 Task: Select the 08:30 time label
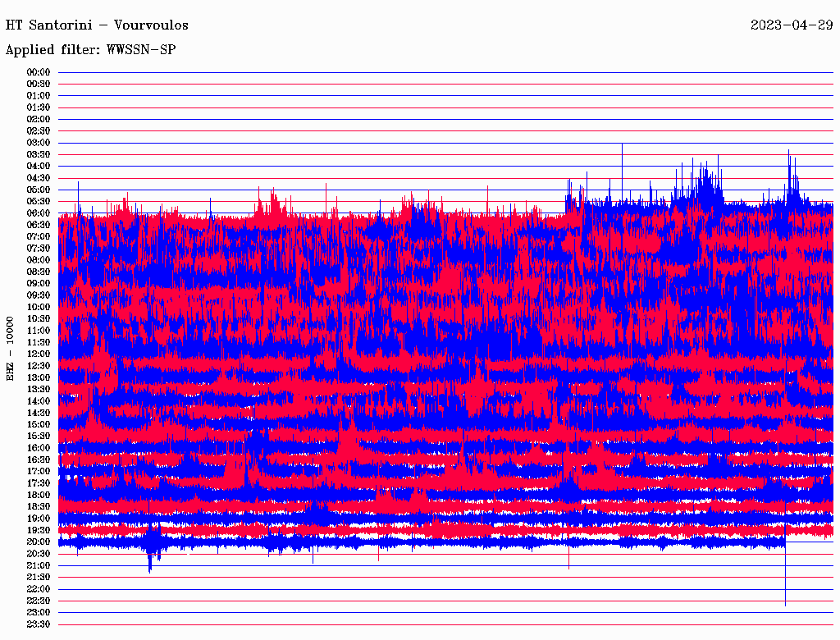click(x=39, y=272)
